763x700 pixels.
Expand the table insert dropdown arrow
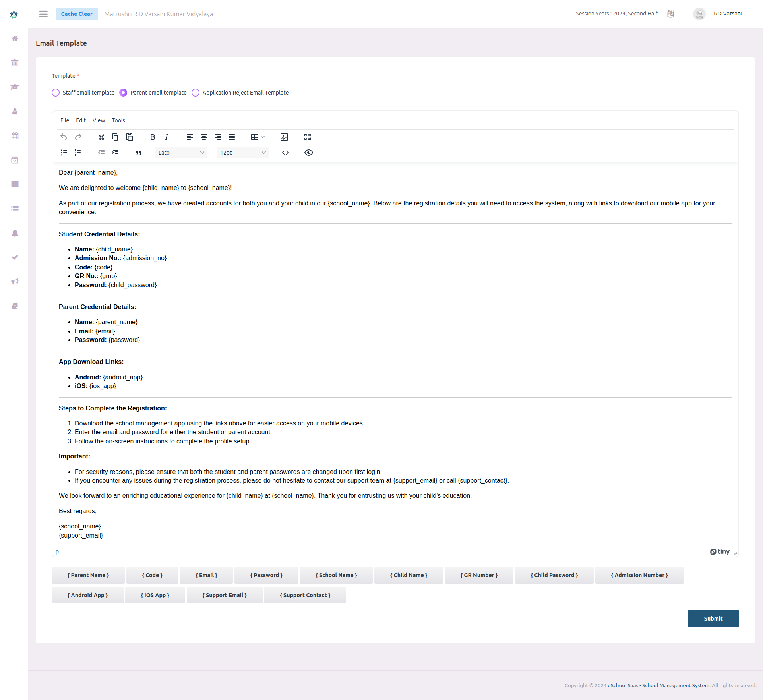tap(263, 137)
